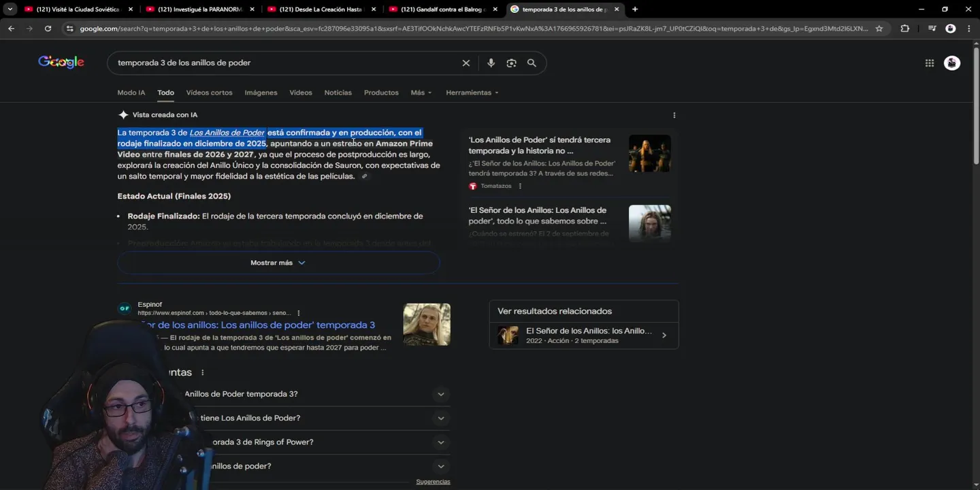
Task: Switch to 'Desde La Creación Hasta' browser tab
Action: (x=320, y=10)
